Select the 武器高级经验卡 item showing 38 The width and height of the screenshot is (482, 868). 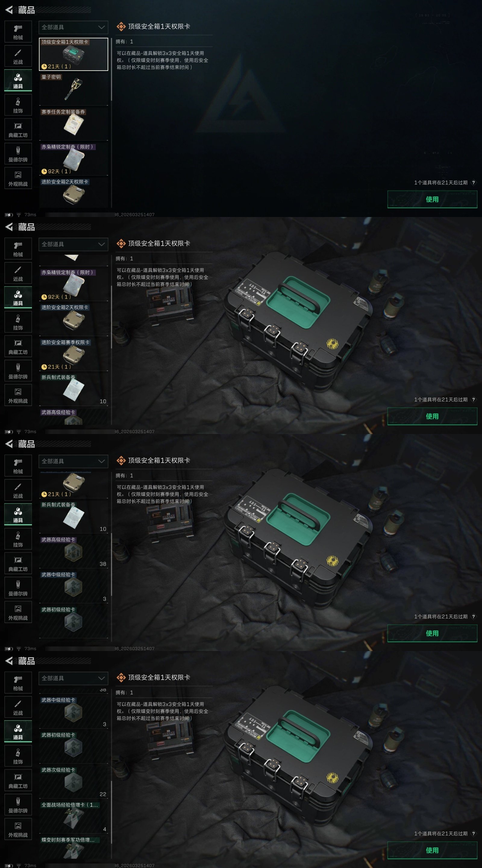pyautogui.click(x=74, y=552)
